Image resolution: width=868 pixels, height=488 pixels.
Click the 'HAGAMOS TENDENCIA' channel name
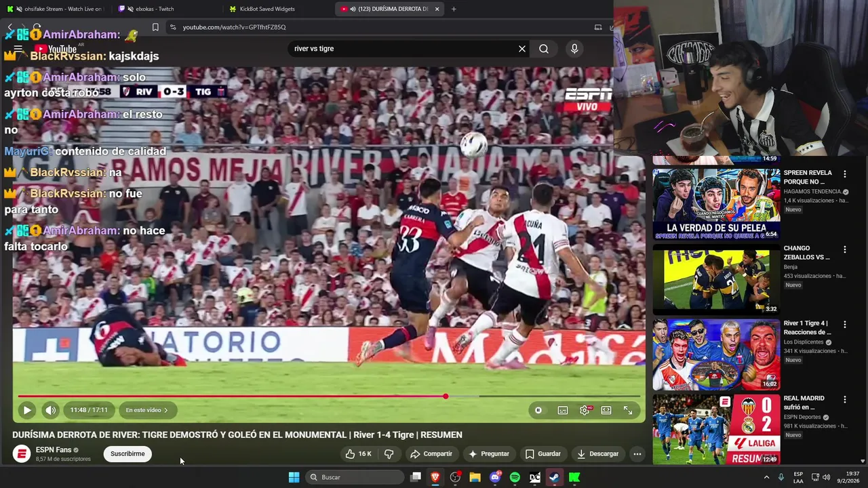pyautogui.click(x=812, y=192)
